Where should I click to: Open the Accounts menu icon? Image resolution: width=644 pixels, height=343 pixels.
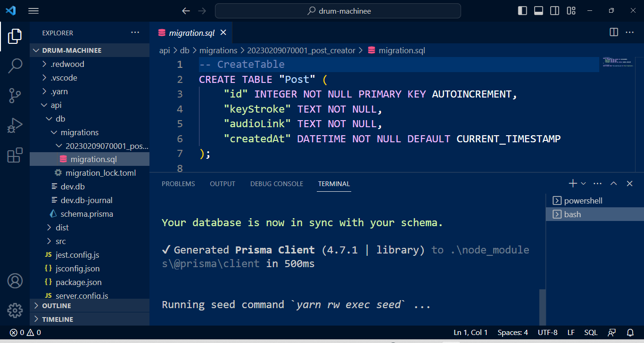tap(15, 281)
